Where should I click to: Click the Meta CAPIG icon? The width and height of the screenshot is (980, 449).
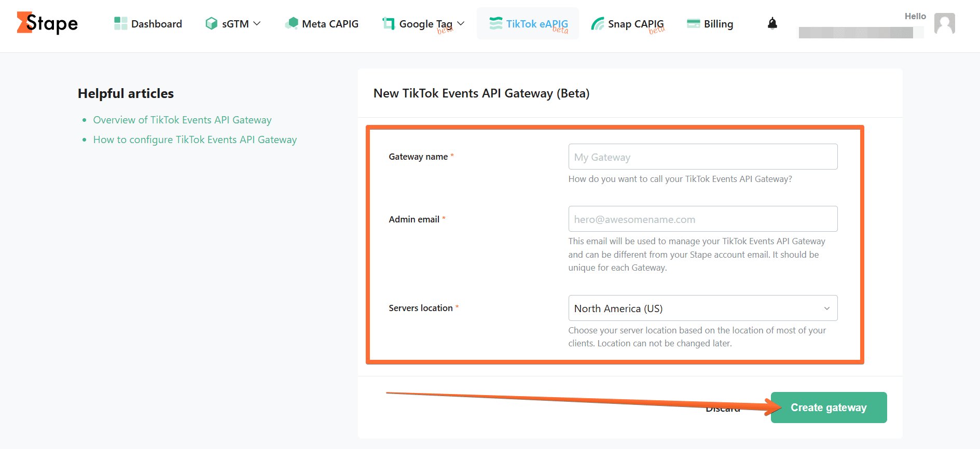(x=292, y=23)
